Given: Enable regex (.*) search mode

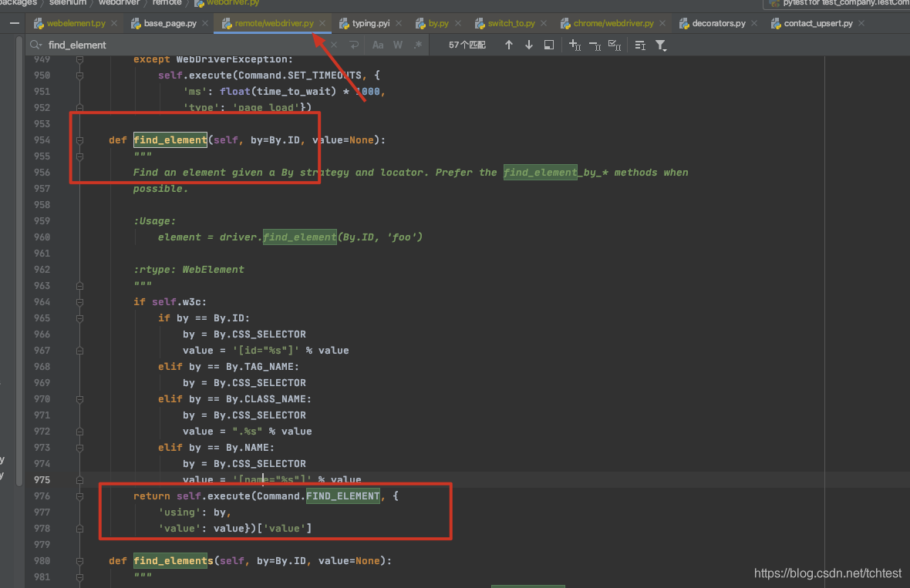Looking at the screenshot, I should pyautogui.click(x=416, y=44).
